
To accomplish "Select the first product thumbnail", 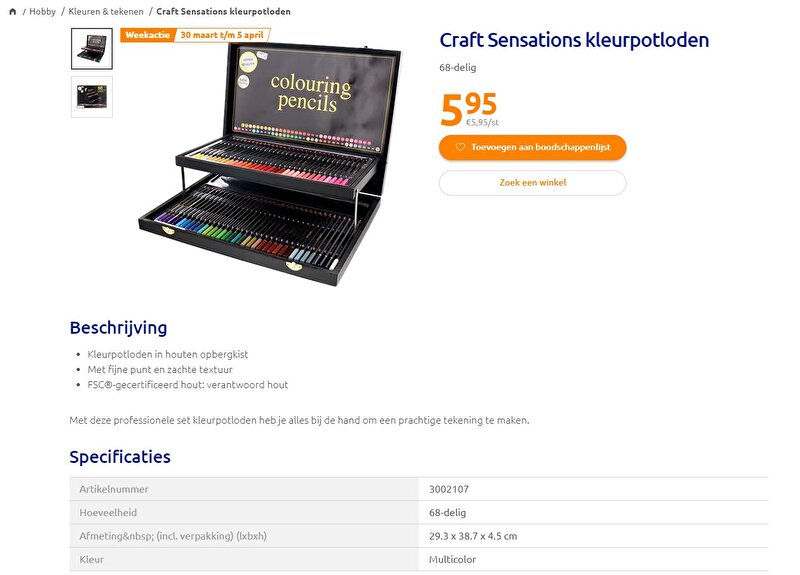I will point(92,48).
